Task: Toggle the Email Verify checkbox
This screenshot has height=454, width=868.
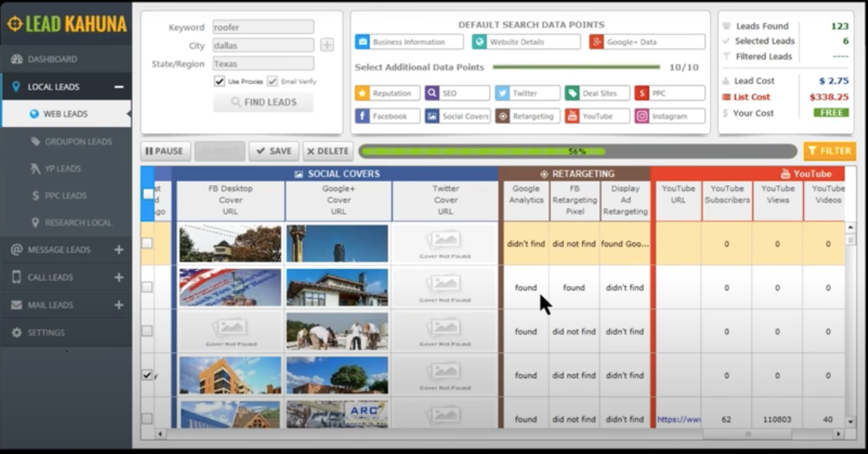Action: 272,82
